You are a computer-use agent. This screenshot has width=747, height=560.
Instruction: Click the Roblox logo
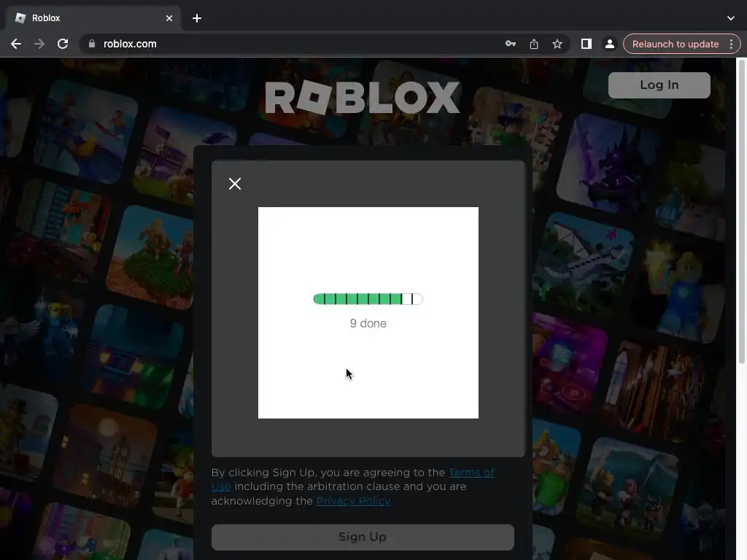363,98
